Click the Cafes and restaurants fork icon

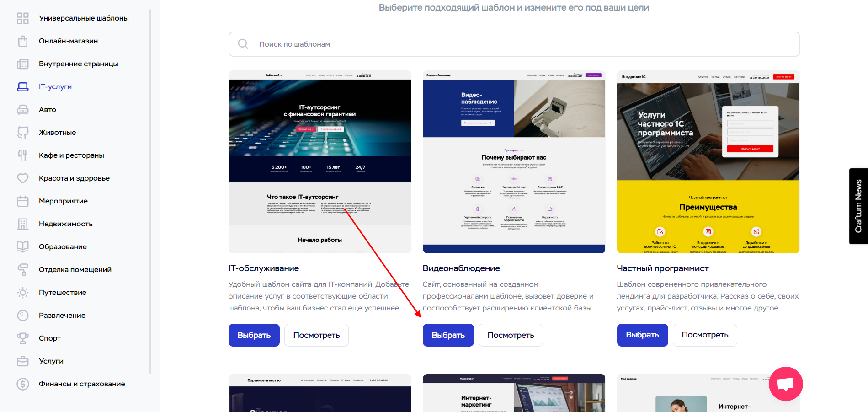[x=23, y=155]
